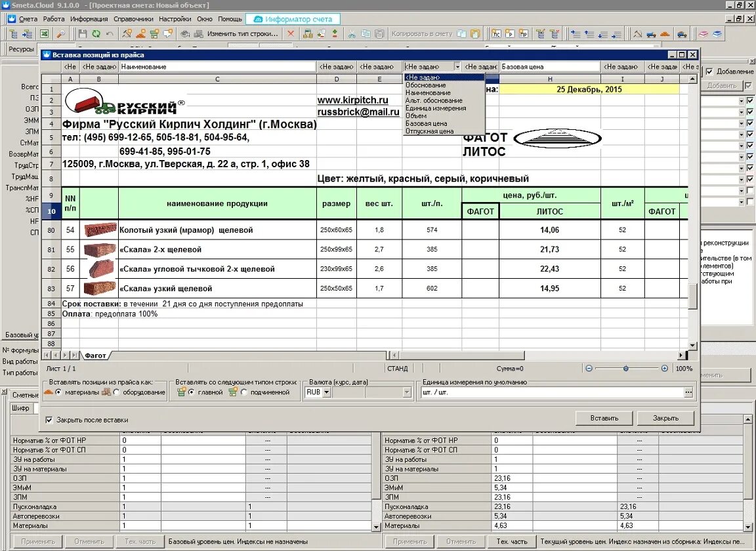Click the undo arrow toolbar icon
This screenshot has height=551, width=756.
coord(110,33)
